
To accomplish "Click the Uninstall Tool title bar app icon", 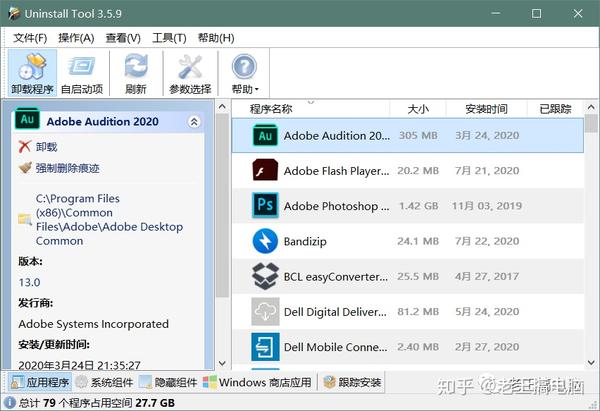I will point(14,13).
